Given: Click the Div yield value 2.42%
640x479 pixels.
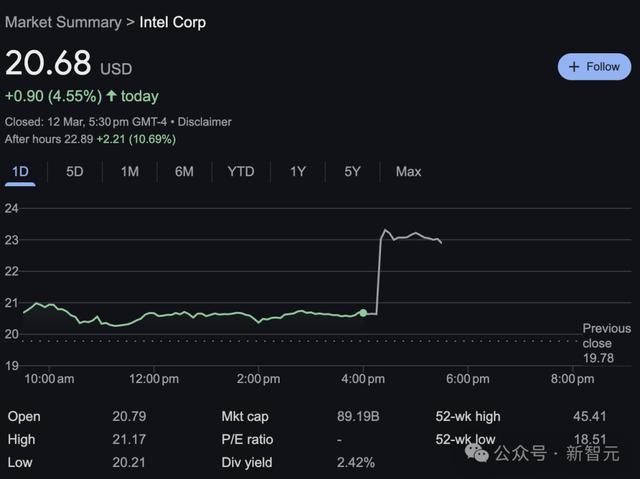Looking at the screenshot, I should [x=356, y=462].
